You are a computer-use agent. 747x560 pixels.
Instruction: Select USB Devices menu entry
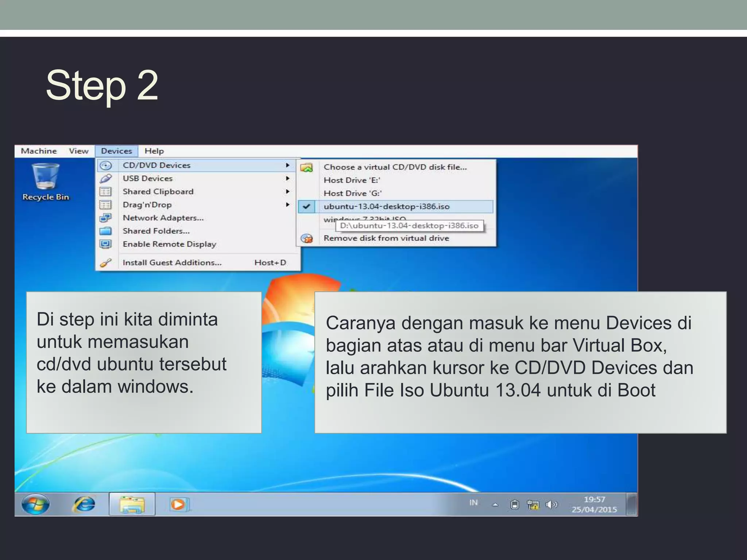click(x=196, y=178)
